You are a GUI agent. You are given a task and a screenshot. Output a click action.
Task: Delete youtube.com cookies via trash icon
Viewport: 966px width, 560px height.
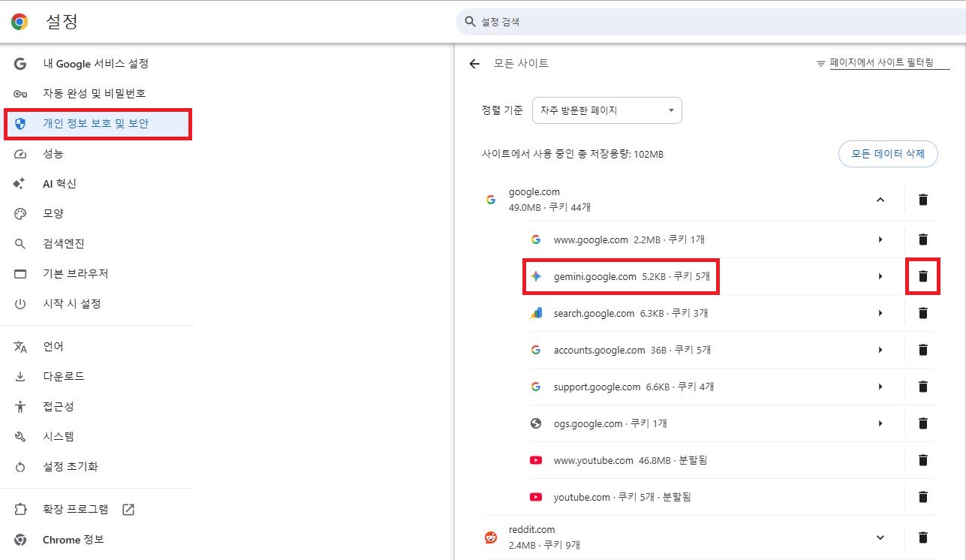[923, 497]
